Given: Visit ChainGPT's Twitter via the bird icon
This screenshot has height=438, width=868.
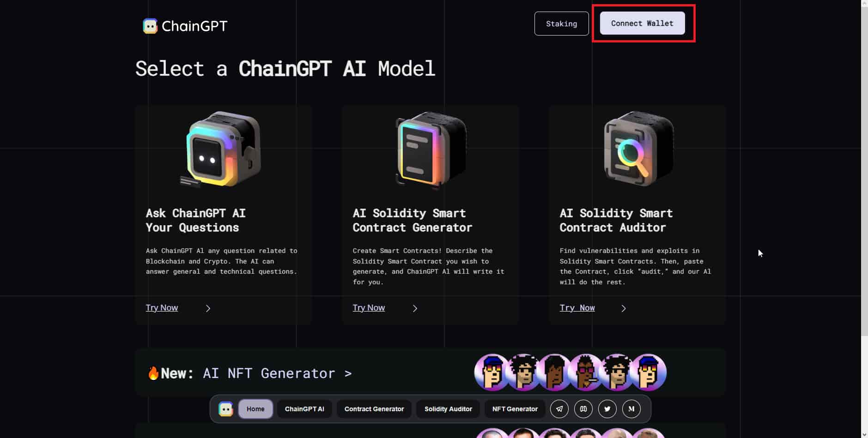Looking at the screenshot, I should click(607, 409).
